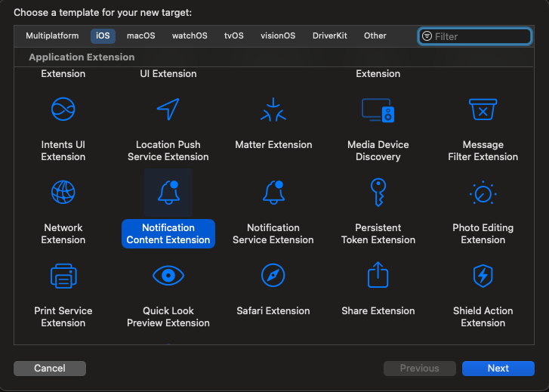Switch to the DriverKit tab
Viewport: 549px width, 392px height.
click(x=330, y=35)
